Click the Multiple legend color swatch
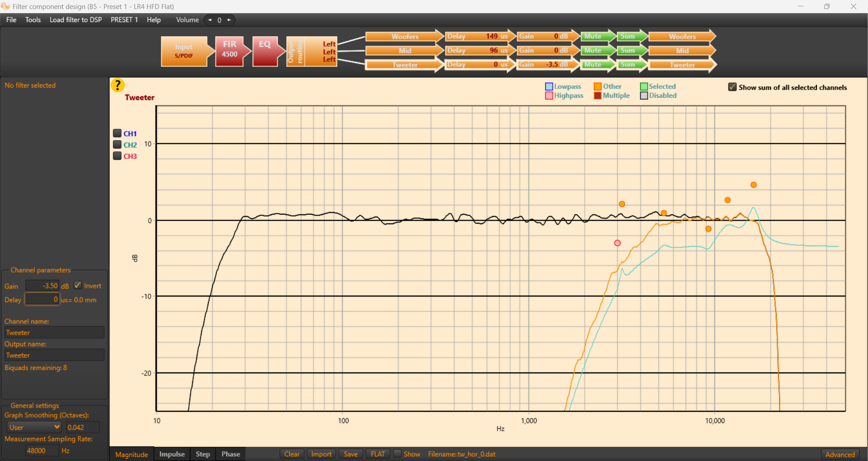This screenshot has height=461, width=868. (598, 95)
